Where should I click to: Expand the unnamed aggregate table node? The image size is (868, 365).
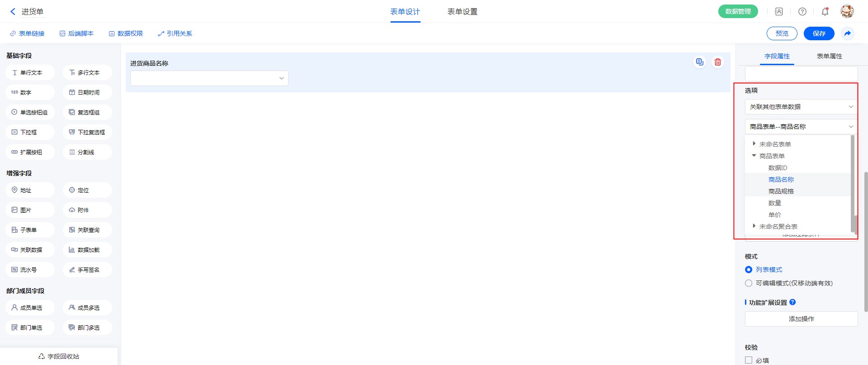(x=754, y=226)
